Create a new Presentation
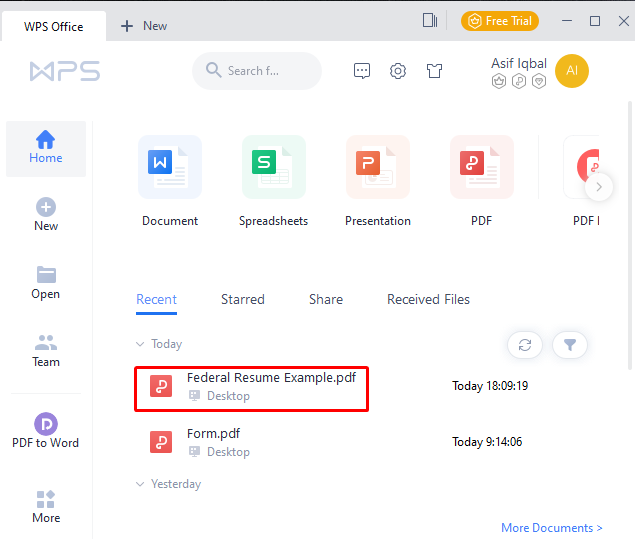The height and width of the screenshot is (558, 635). tap(377, 181)
